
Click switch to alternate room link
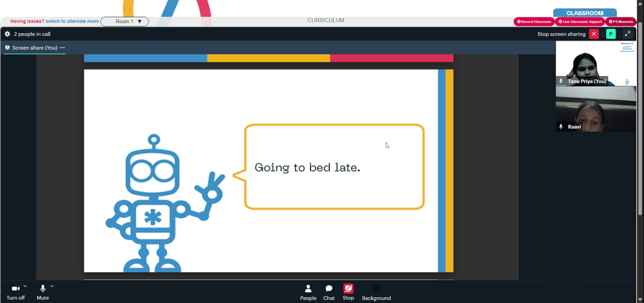point(72,21)
